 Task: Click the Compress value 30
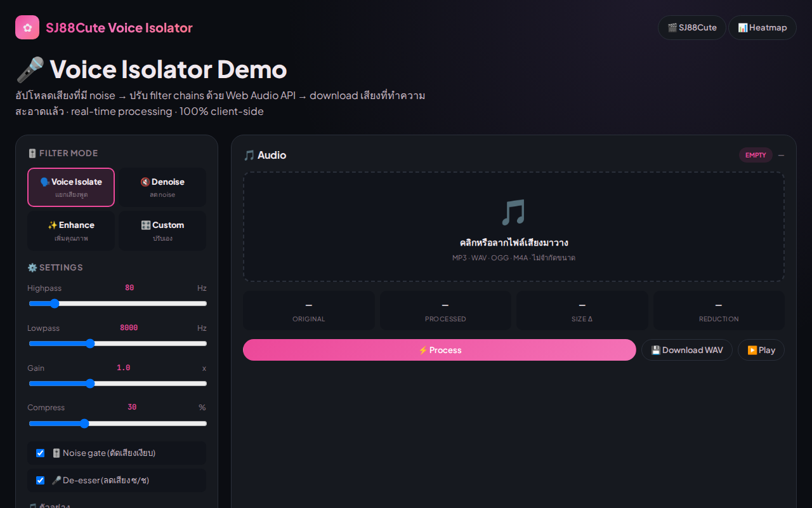click(132, 408)
